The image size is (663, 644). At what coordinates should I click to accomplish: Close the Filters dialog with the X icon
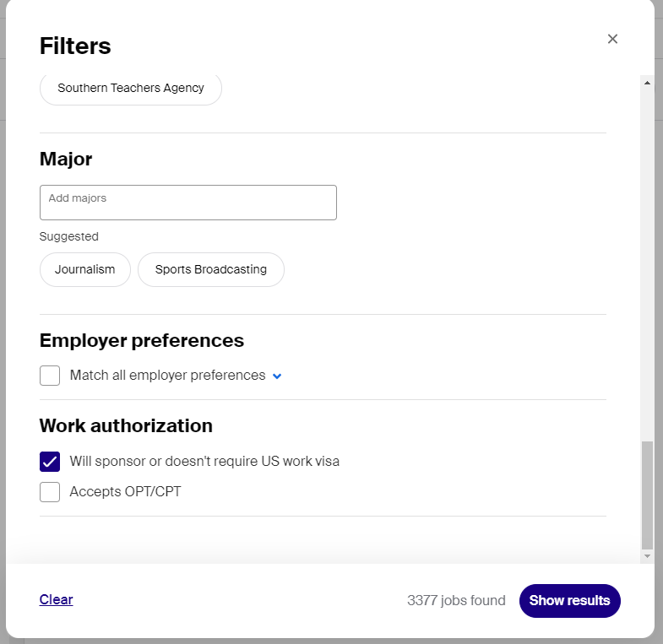pyautogui.click(x=612, y=39)
